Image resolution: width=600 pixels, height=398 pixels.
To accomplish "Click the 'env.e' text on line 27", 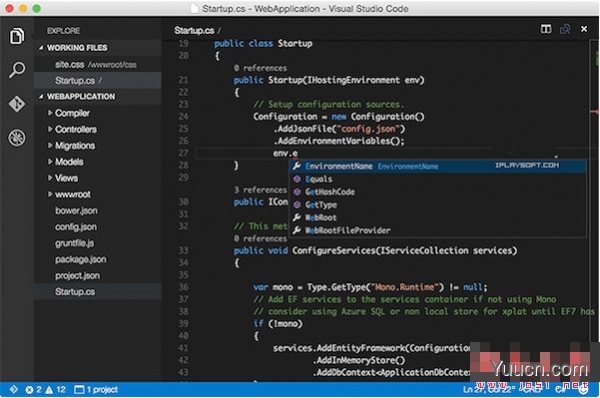I will click(x=285, y=153).
